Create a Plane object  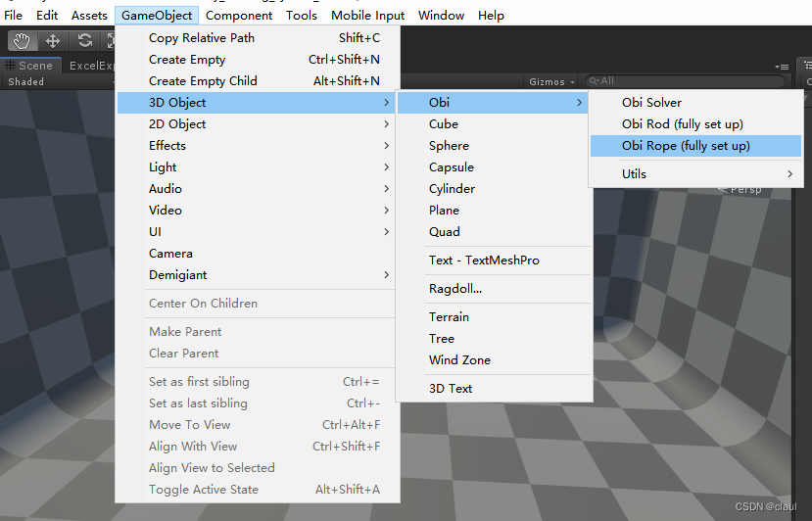[x=493, y=211]
